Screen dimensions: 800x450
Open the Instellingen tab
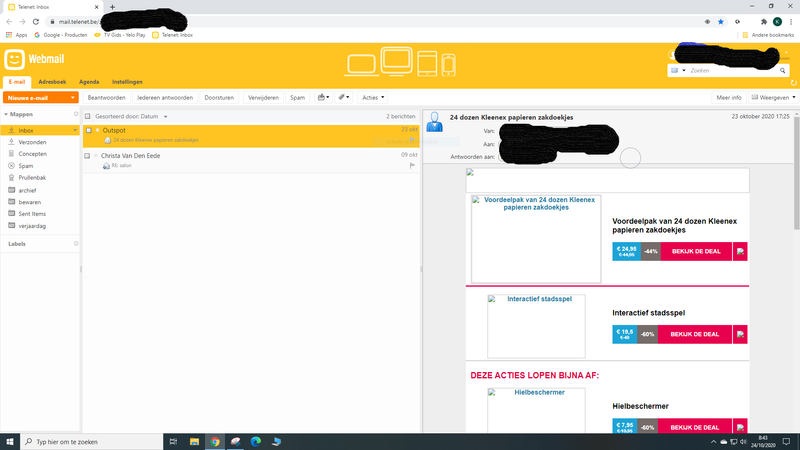[126, 81]
